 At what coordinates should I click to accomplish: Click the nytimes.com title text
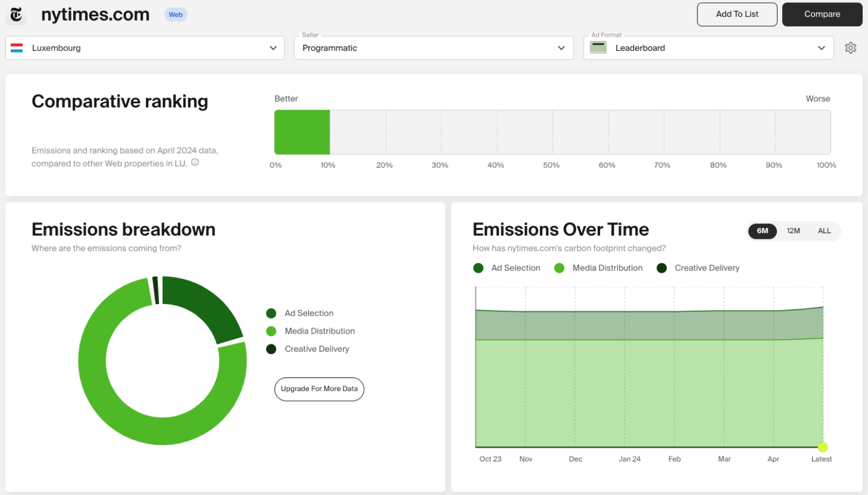click(x=95, y=14)
